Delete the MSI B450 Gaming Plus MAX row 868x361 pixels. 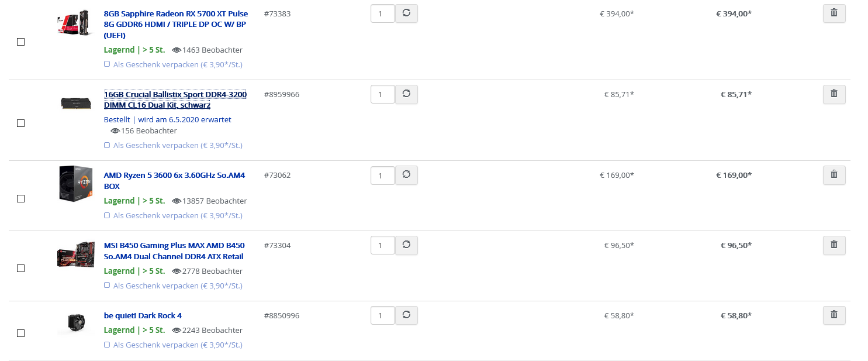coord(834,245)
